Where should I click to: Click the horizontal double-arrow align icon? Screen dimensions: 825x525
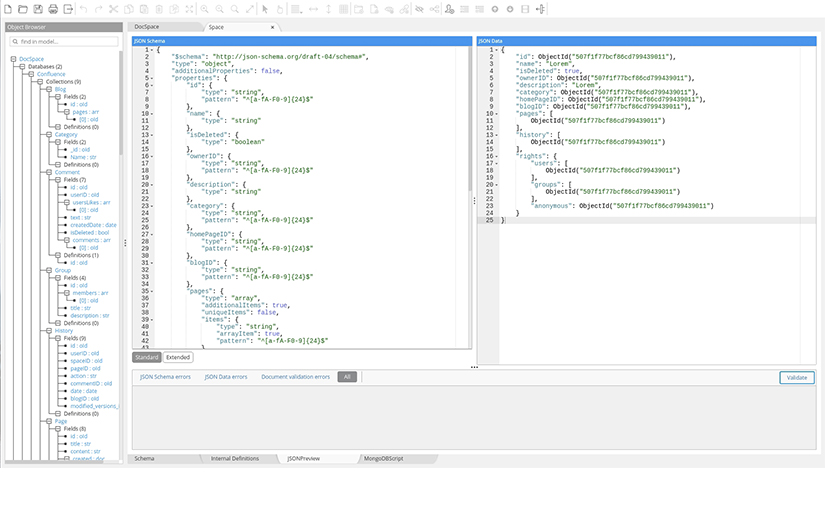tap(313, 9)
